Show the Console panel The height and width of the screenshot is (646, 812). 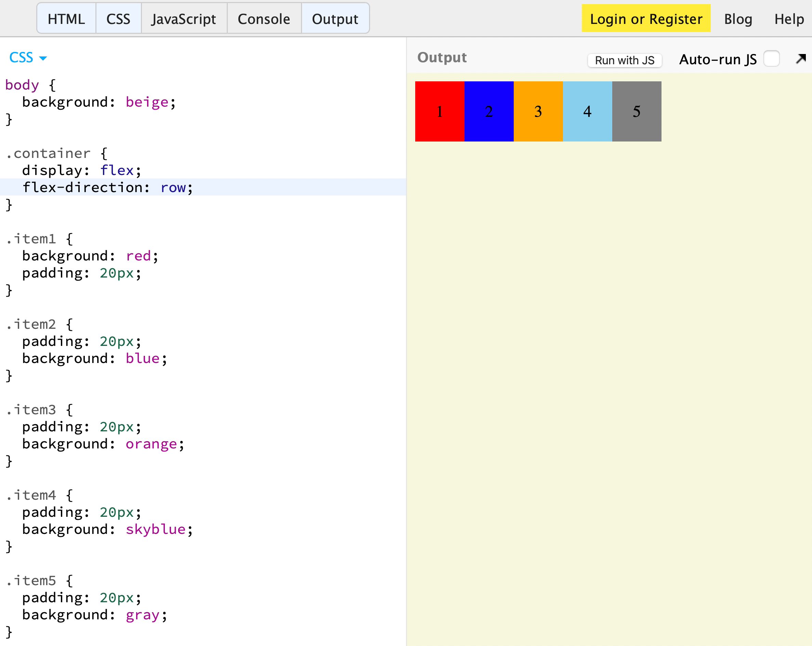click(264, 19)
